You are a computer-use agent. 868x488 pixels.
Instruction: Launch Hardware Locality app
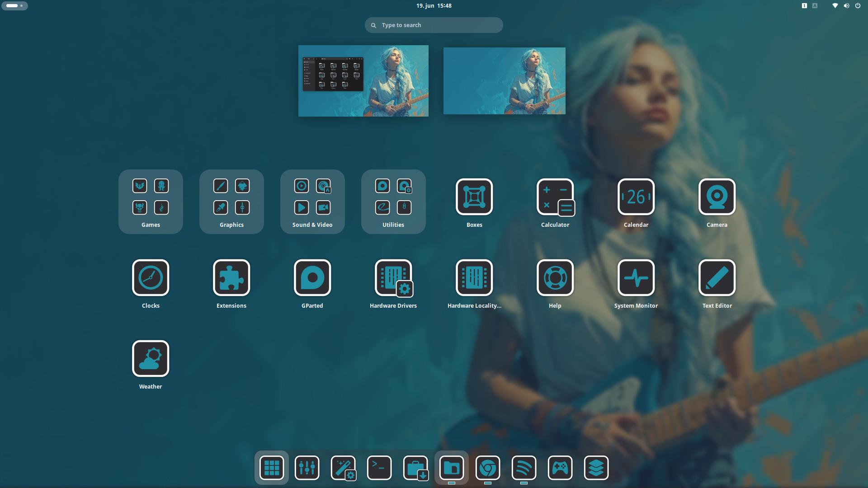pos(474,278)
